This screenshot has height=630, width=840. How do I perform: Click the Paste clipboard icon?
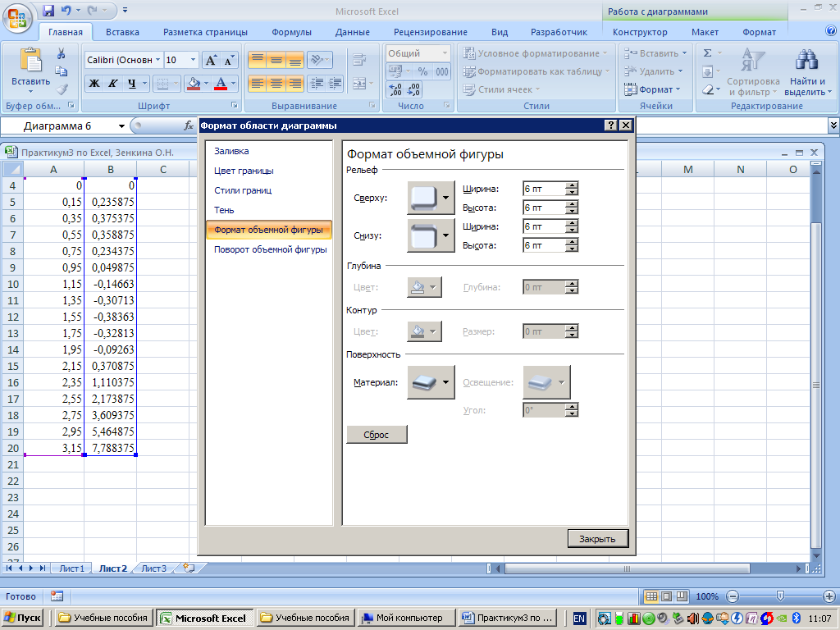30,60
